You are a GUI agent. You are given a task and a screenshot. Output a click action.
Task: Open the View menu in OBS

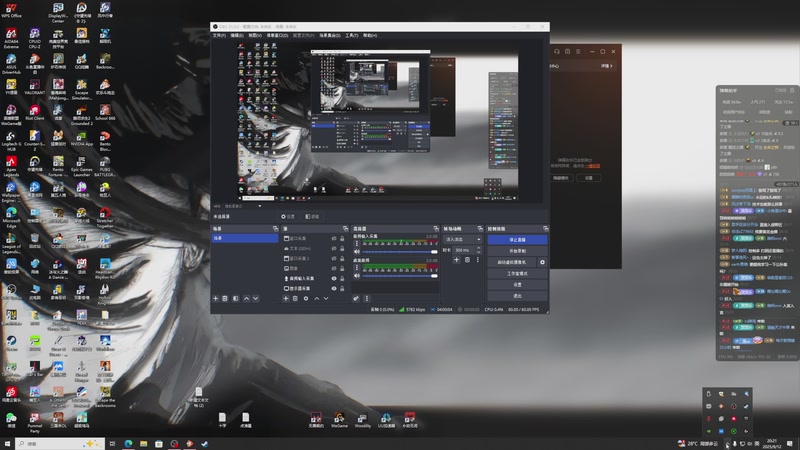coord(255,36)
